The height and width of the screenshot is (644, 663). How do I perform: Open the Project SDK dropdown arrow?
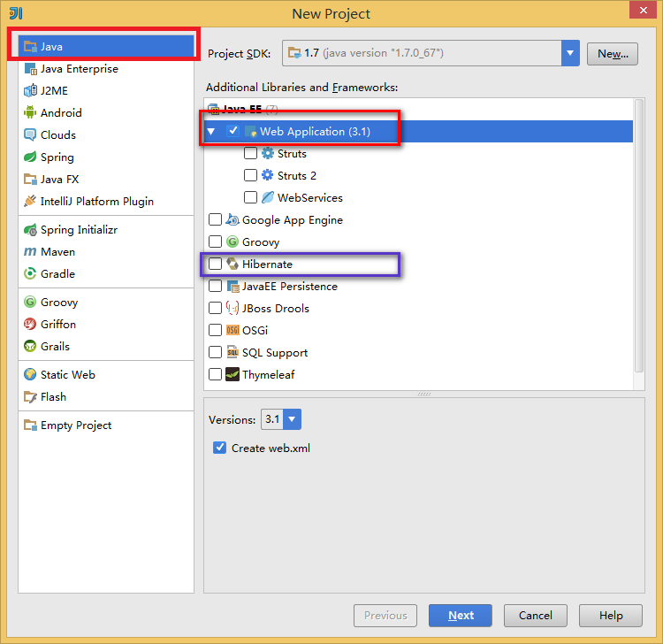pos(570,53)
